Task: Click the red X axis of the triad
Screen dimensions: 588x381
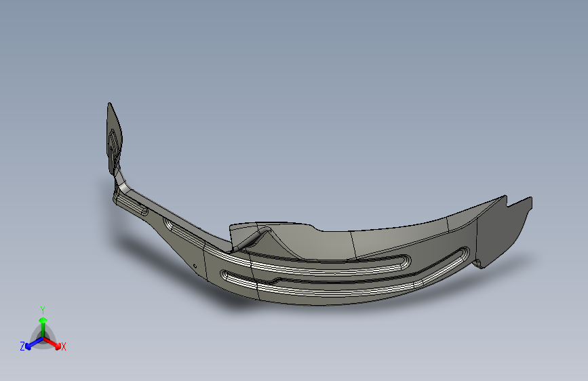Action: (52, 343)
